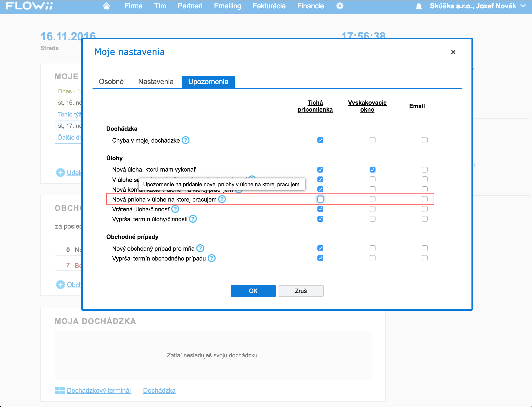Enable silent reminder for Nová príloha
This screenshot has height=407, width=532.
[321, 199]
